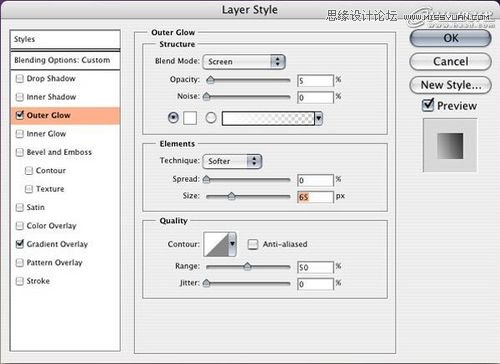Enable the Inner Shadow checkbox
This screenshot has width=500, height=364.
point(20,97)
